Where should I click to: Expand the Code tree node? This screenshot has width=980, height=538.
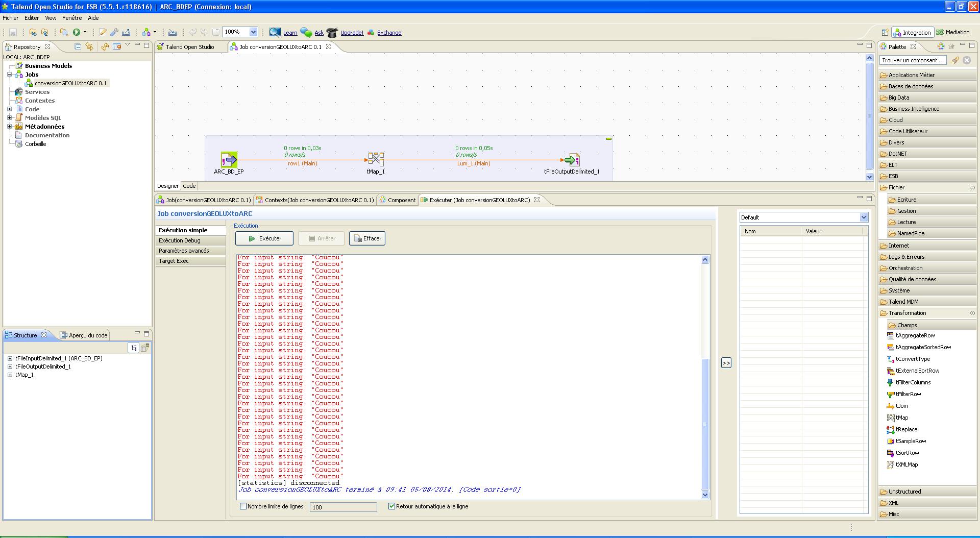click(x=9, y=109)
